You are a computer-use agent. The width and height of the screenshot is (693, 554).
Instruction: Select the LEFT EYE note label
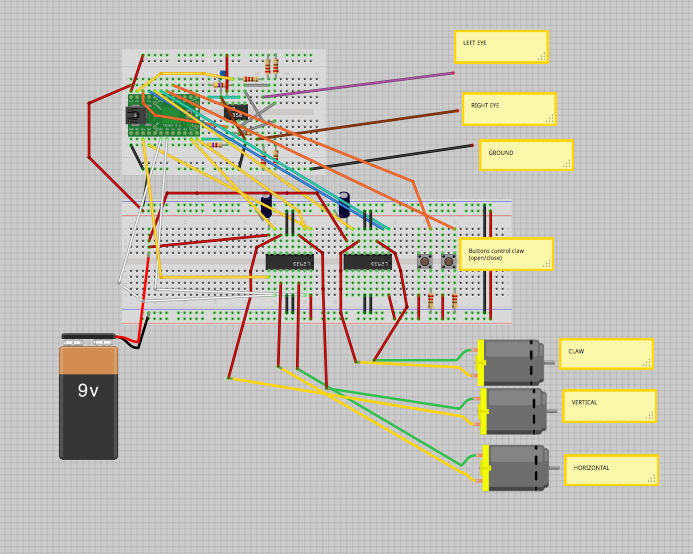coord(502,47)
